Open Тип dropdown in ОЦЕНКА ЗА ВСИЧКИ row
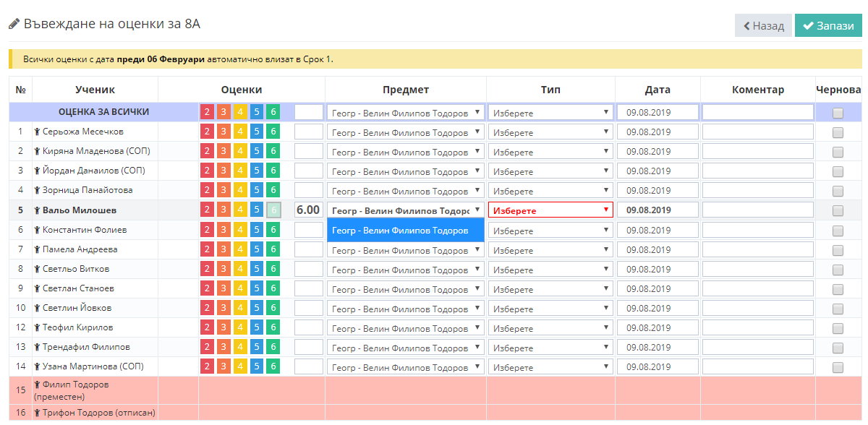 tap(550, 112)
